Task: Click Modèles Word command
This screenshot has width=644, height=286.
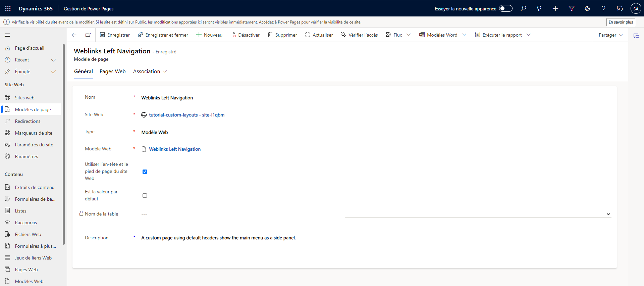Action: click(x=438, y=35)
